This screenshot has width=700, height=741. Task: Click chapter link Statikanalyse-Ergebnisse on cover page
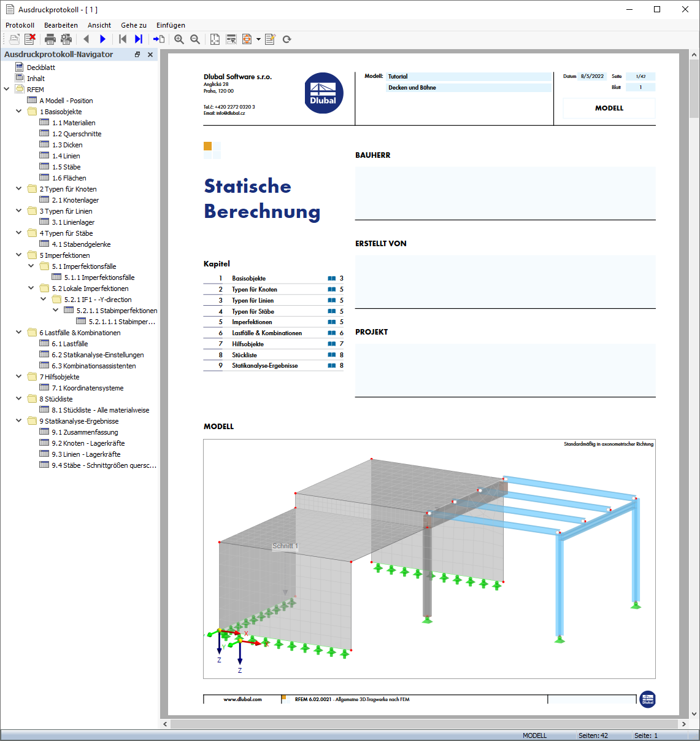click(265, 366)
